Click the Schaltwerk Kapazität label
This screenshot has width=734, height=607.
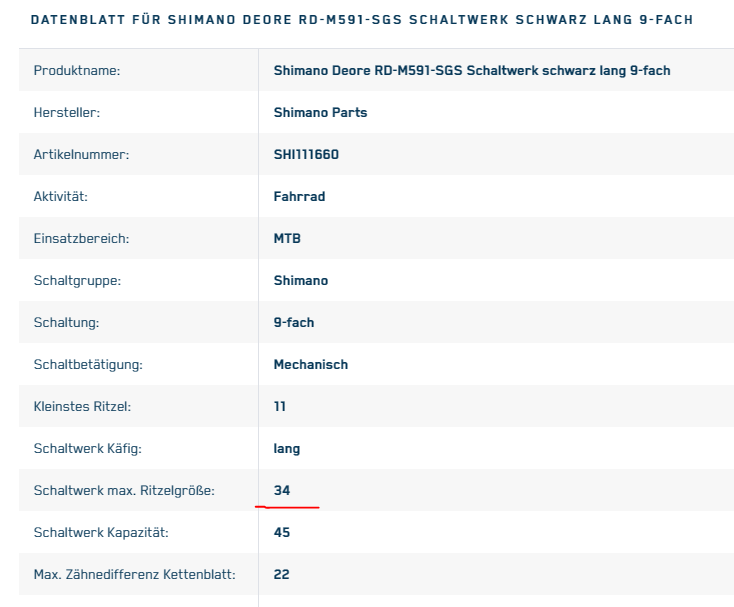point(101,533)
